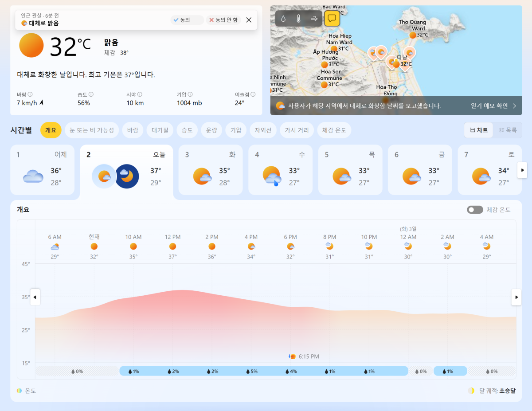532x411 pixels.
Task: Click the Ấp Hương Phước map marker
Action: [x=325, y=64]
